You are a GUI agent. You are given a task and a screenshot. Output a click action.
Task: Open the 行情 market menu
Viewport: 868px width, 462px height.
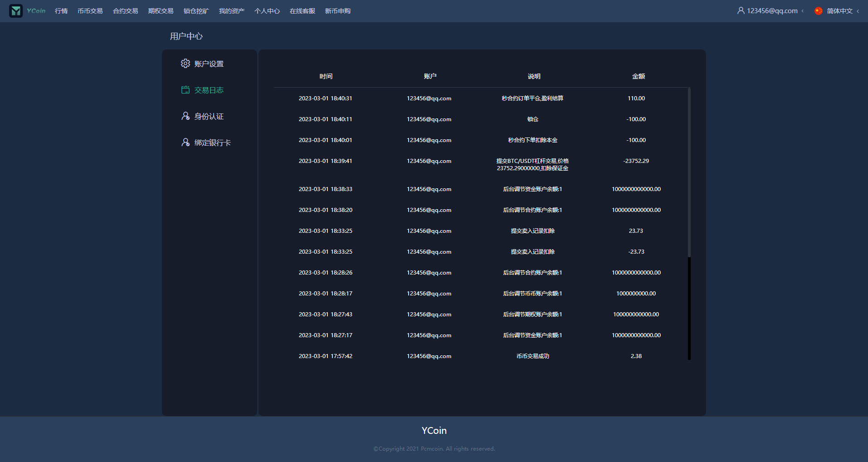tap(61, 11)
